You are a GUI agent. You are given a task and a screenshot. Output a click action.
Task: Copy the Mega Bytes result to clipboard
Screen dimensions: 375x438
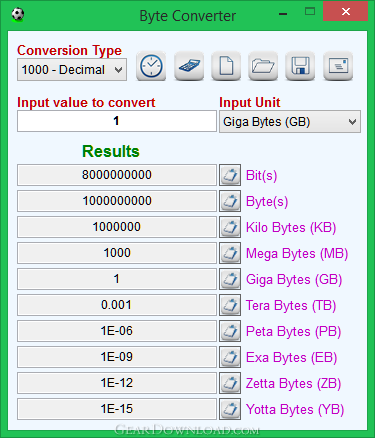point(230,253)
